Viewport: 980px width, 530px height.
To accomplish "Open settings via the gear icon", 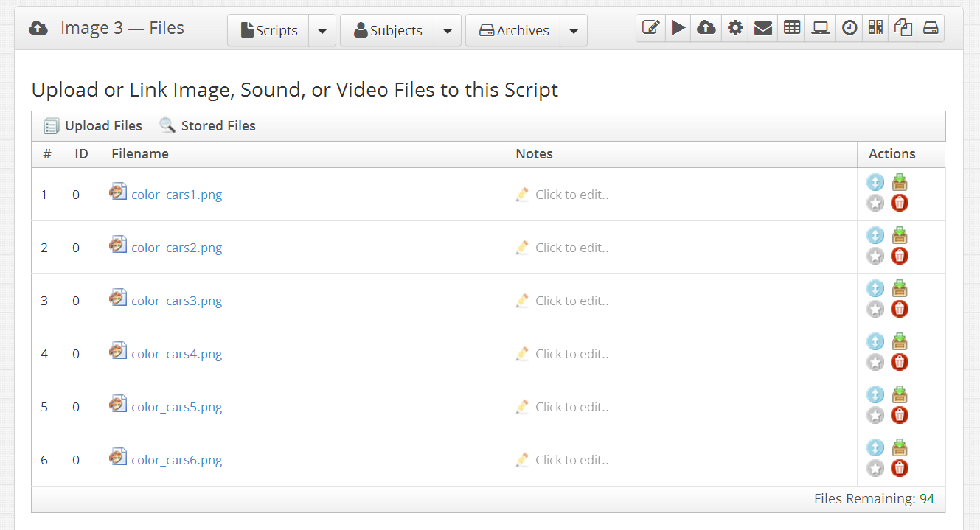I will [734, 27].
